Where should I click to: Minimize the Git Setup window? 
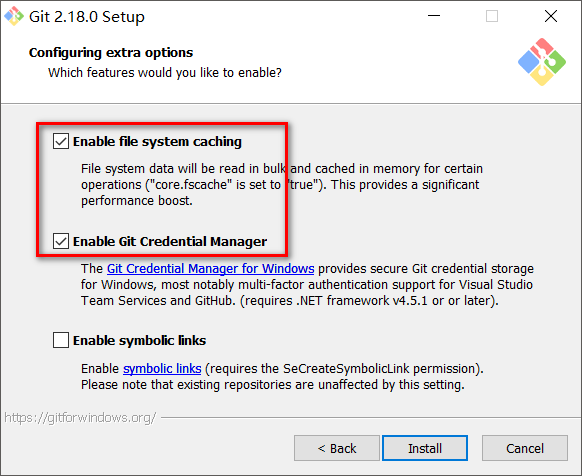pyautogui.click(x=434, y=16)
